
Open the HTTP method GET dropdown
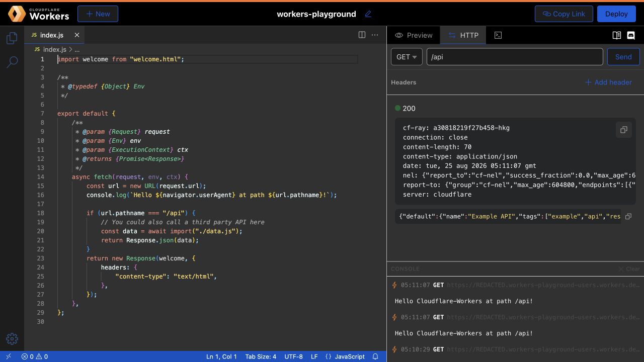(407, 57)
